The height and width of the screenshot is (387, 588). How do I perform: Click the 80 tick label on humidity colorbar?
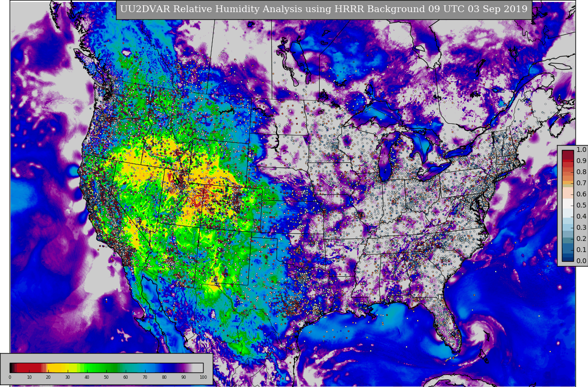coord(164,377)
